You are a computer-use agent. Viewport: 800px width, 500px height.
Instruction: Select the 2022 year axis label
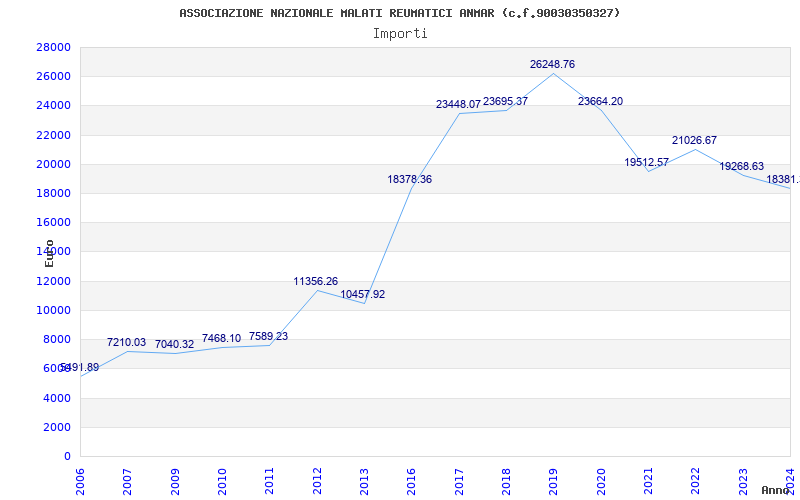[x=695, y=481]
